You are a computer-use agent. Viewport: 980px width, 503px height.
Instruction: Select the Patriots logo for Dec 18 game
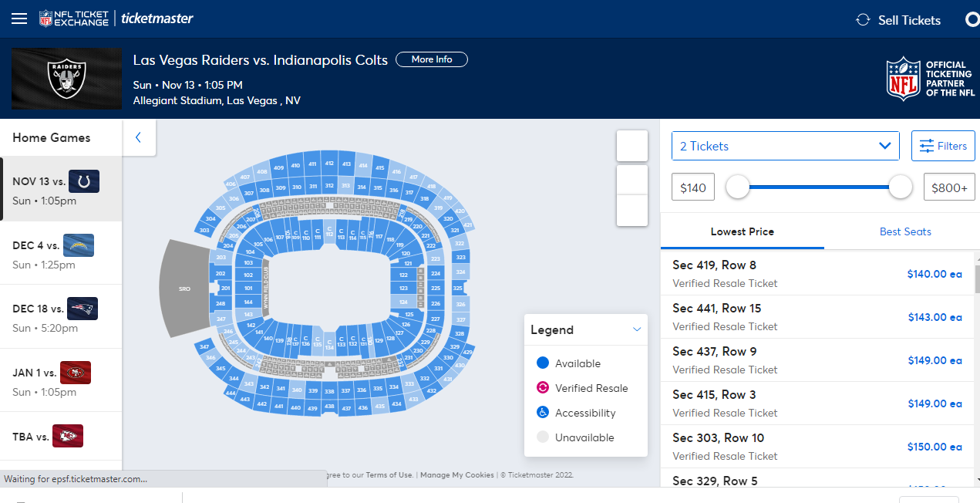(82, 309)
